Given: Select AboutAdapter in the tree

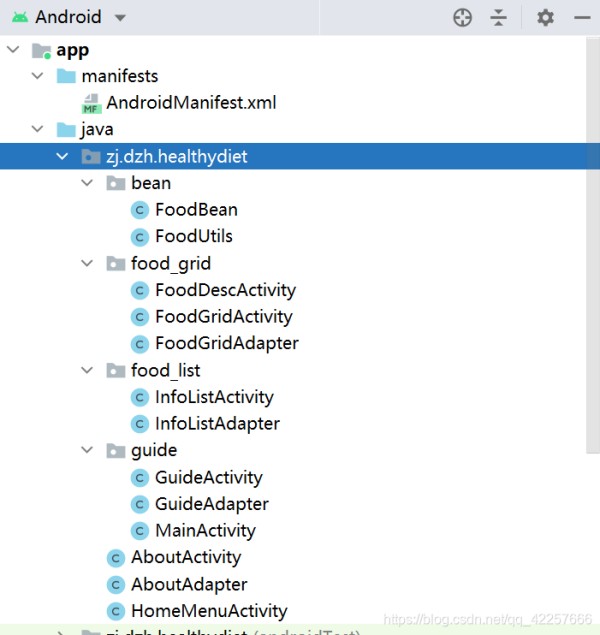Looking at the screenshot, I should (x=189, y=585).
